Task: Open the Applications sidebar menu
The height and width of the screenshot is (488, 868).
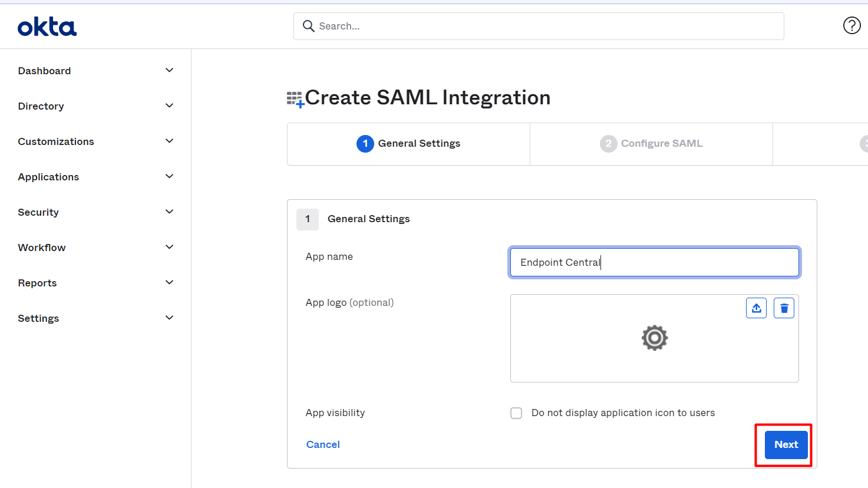Action: click(x=48, y=177)
